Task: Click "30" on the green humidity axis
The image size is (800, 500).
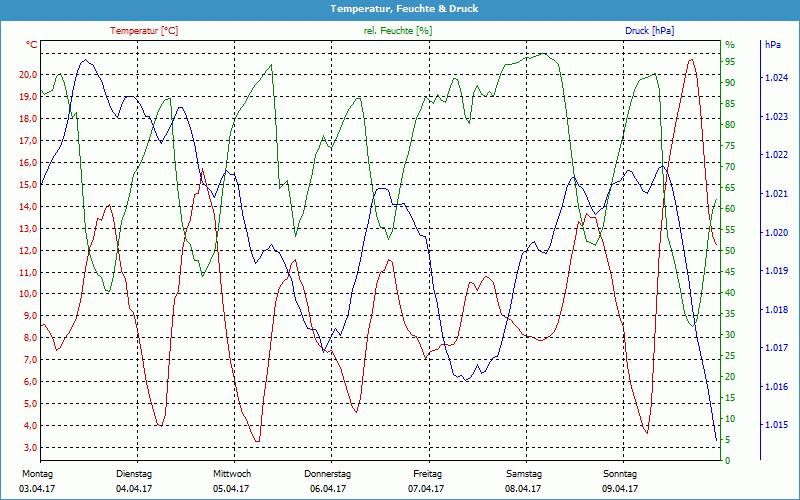Action: [730, 335]
